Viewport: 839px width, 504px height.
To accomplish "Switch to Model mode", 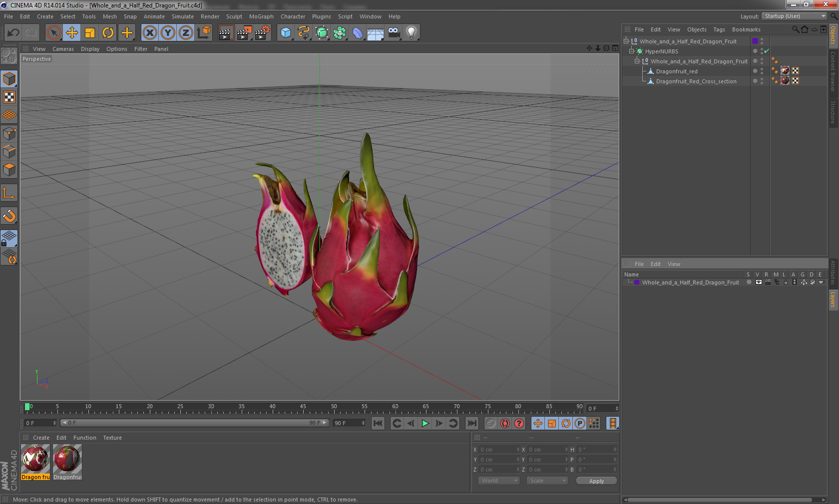I will click(9, 79).
